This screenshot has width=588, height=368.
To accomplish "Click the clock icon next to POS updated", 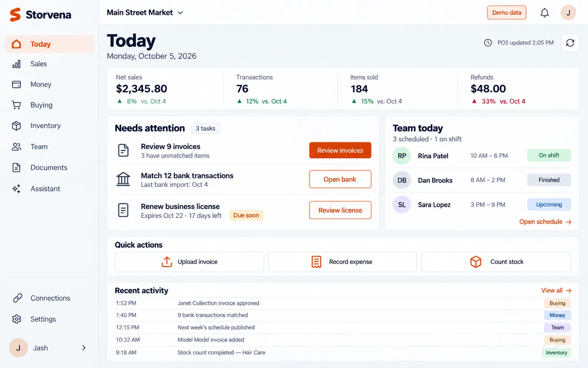I will tap(488, 43).
